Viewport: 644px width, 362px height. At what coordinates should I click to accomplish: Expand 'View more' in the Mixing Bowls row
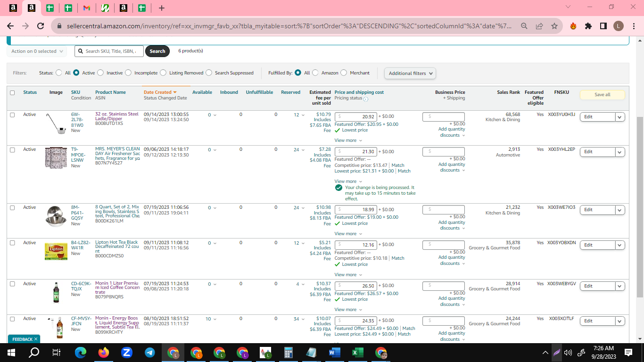(x=348, y=234)
